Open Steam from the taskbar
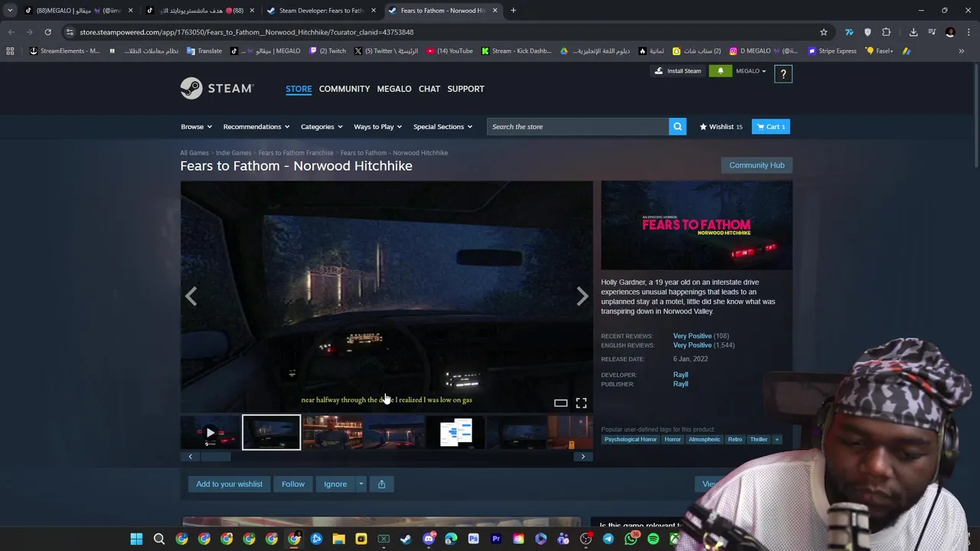The width and height of the screenshot is (980, 551). tap(406, 539)
